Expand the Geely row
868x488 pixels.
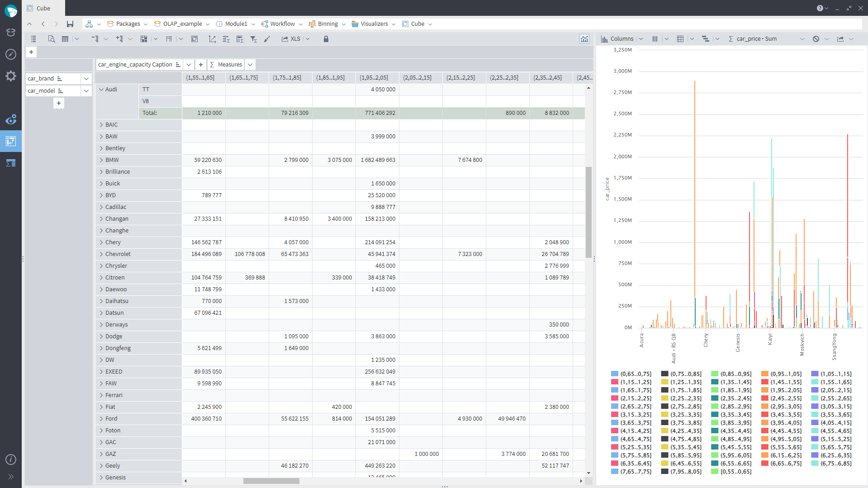coord(101,466)
